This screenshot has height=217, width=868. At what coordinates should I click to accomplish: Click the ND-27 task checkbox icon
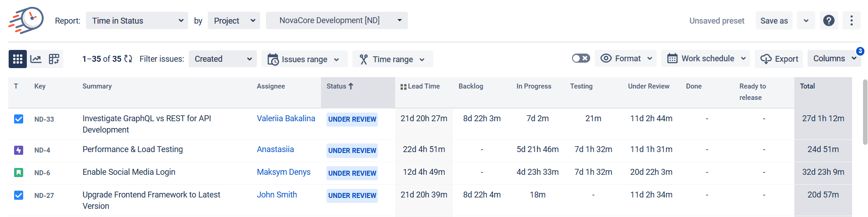pos(19,196)
